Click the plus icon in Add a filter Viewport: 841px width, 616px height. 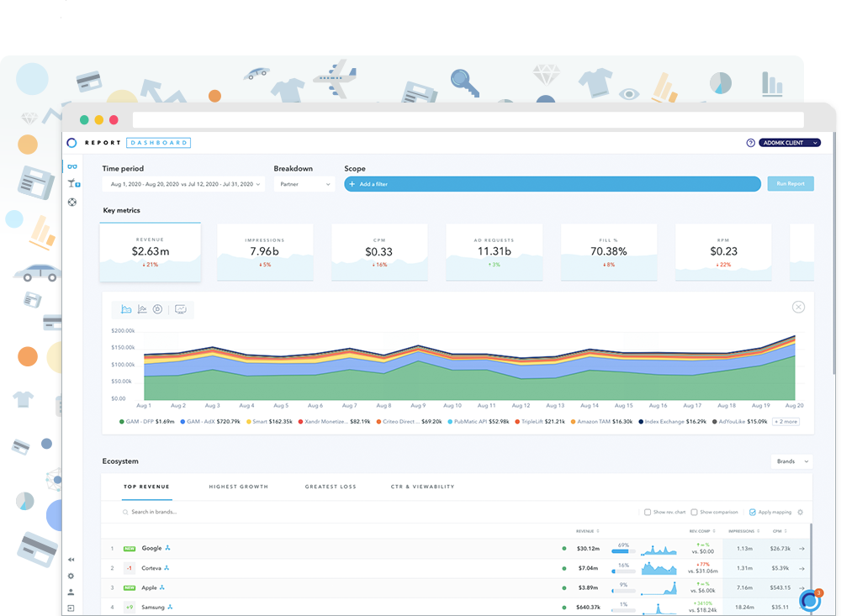pos(352,184)
